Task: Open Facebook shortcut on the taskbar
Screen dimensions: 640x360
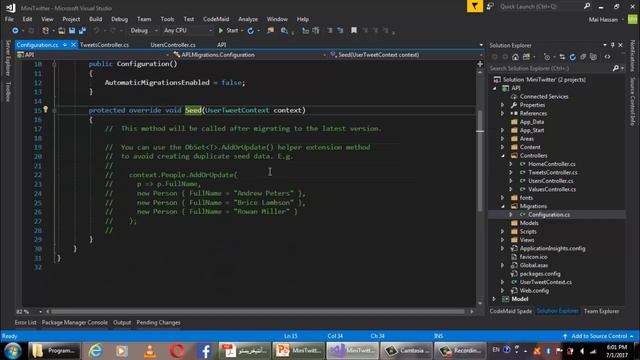Action: click(205, 351)
